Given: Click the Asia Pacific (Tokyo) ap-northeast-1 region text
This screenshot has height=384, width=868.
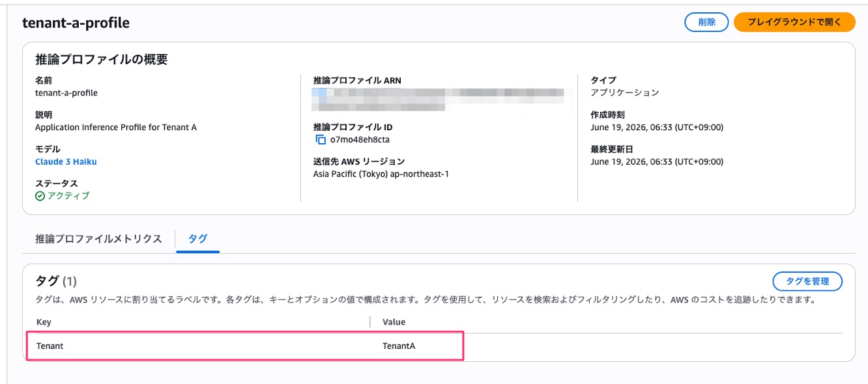Looking at the screenshot, I should 381,174.
